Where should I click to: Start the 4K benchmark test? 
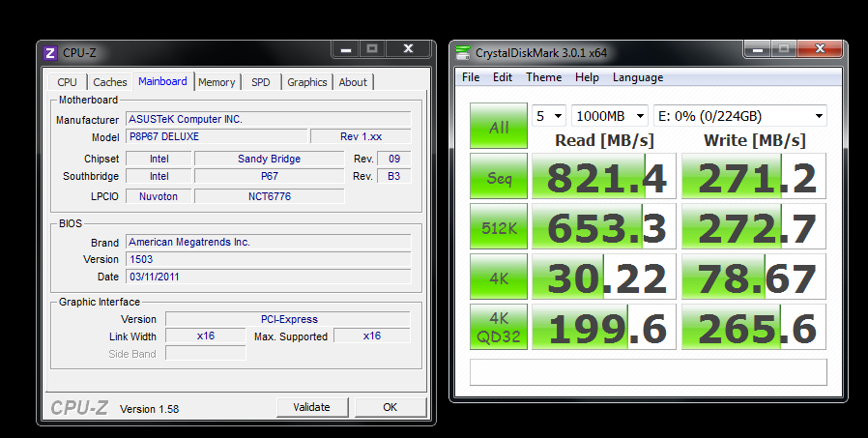tap(499, 277)
